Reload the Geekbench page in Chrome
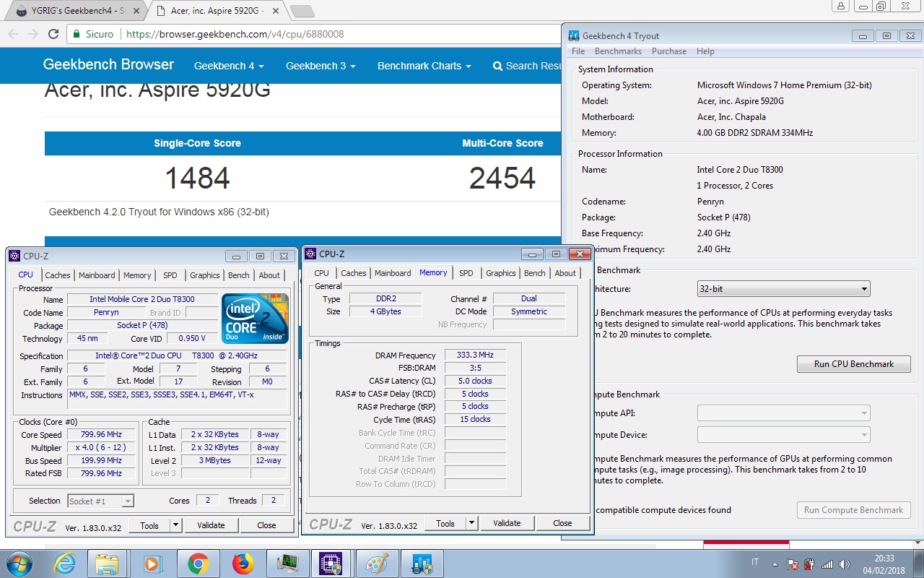This screenshot has width=924, height=578. pyautogui.click(x=53, y=34)
